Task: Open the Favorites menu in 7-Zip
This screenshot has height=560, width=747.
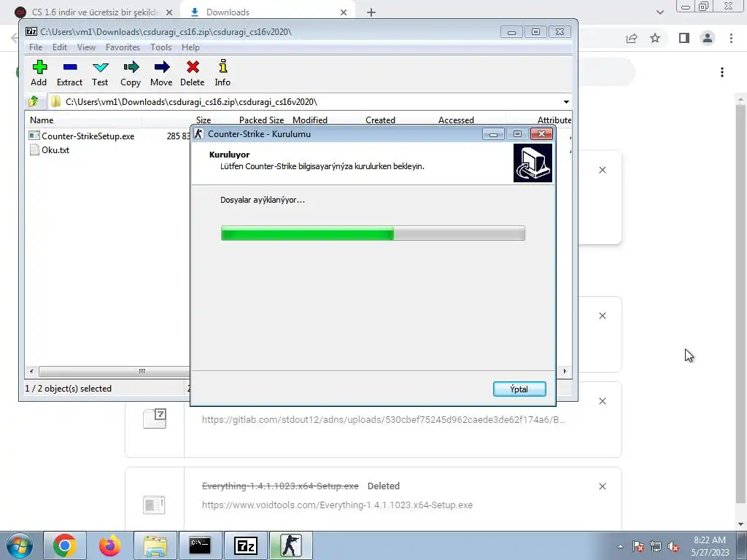Action: click(123, 47)
